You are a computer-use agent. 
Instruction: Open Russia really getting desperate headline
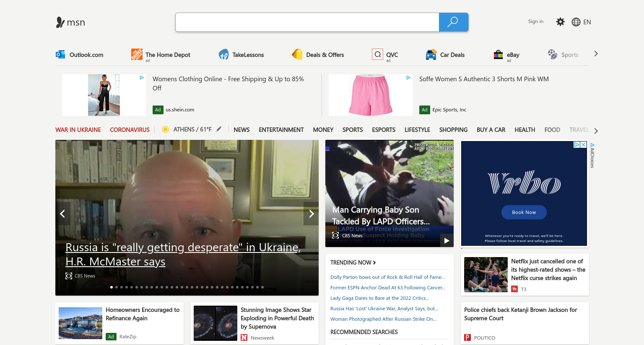click(x=183, y=254)
